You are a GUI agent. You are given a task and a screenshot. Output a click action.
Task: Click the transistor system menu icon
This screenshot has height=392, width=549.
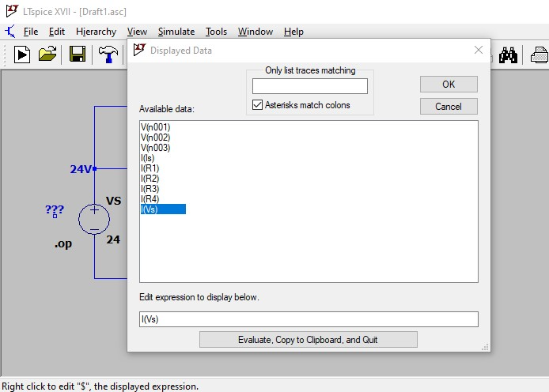click(10, 32)
